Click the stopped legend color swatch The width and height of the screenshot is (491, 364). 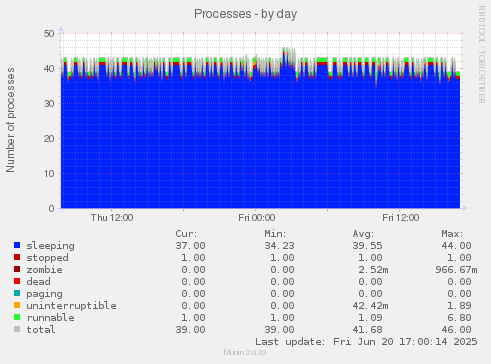[x=17, y=257]
